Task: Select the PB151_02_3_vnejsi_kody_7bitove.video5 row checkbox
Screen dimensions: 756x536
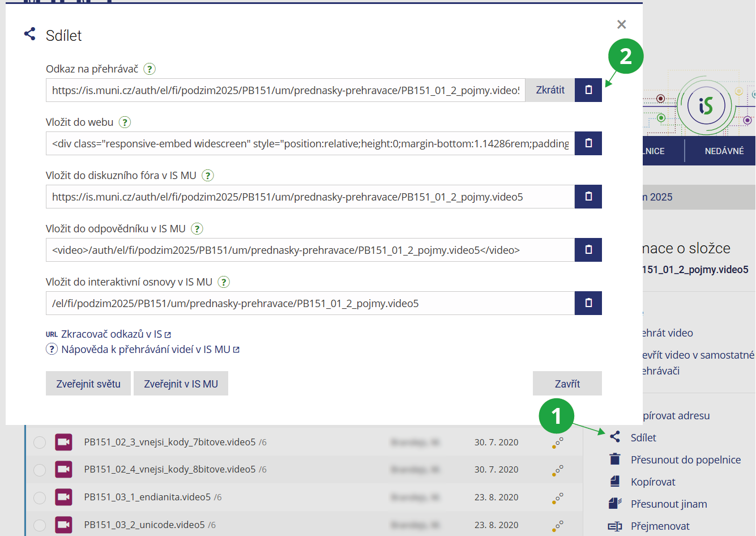Action: tap(40, 442)
